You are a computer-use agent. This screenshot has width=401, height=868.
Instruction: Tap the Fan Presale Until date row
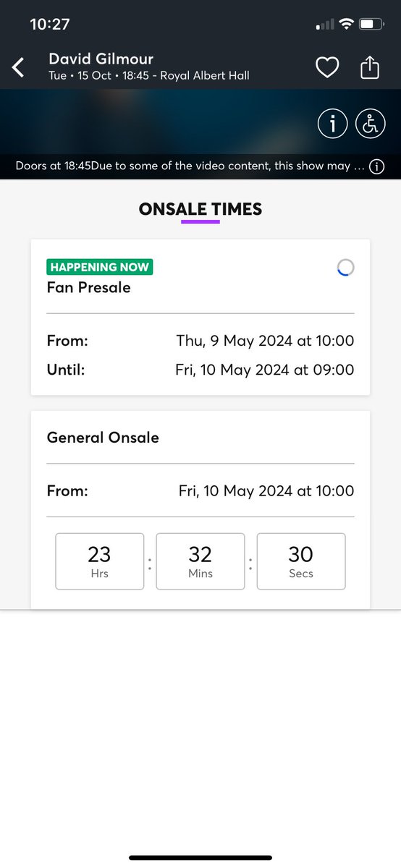tap(200, 370)
